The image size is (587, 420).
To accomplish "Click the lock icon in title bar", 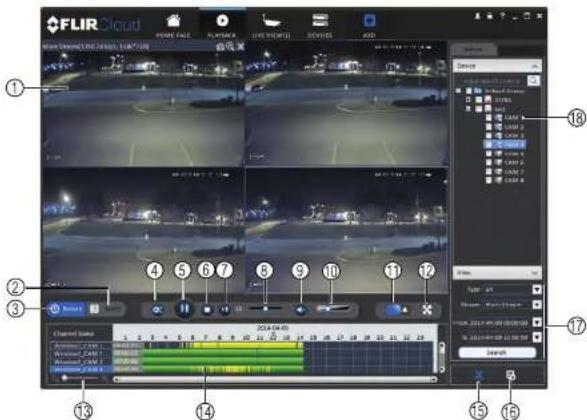I will coord(490,16).
